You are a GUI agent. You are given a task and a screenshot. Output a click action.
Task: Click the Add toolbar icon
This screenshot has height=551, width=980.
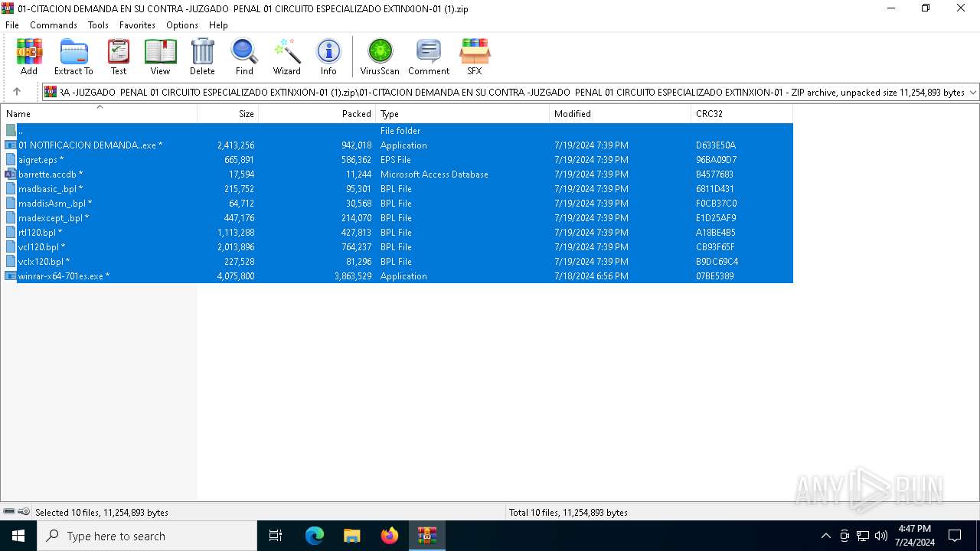[29, 57]
